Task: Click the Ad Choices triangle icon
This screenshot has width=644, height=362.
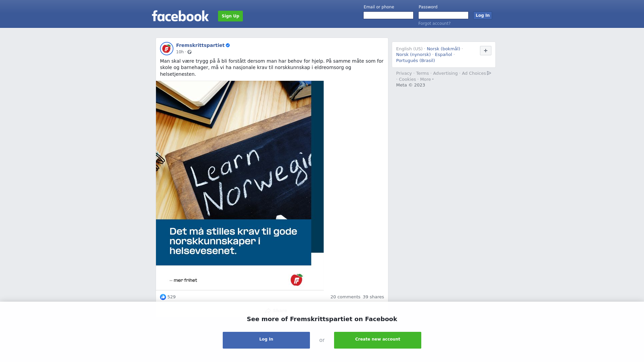Action: coord(489,73)
